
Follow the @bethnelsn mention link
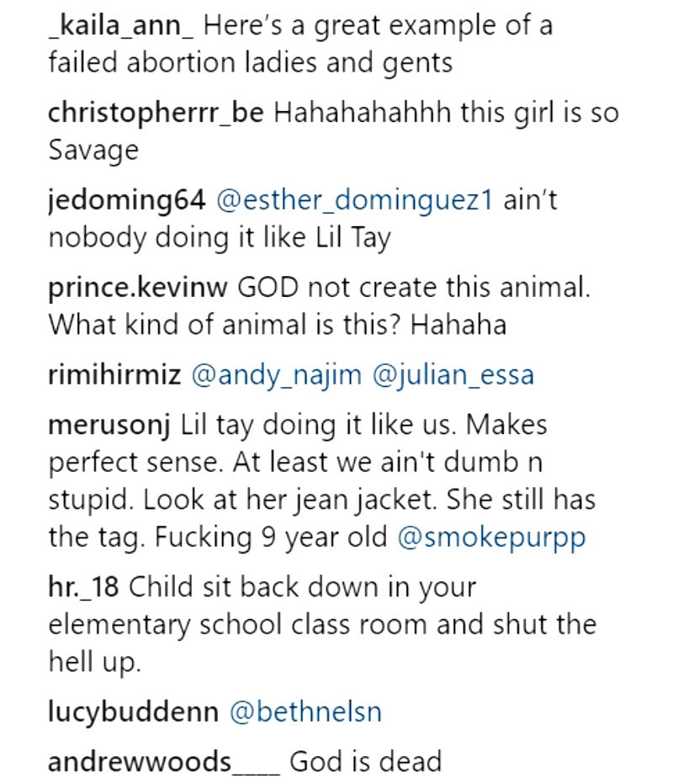[x=305, y=712]
